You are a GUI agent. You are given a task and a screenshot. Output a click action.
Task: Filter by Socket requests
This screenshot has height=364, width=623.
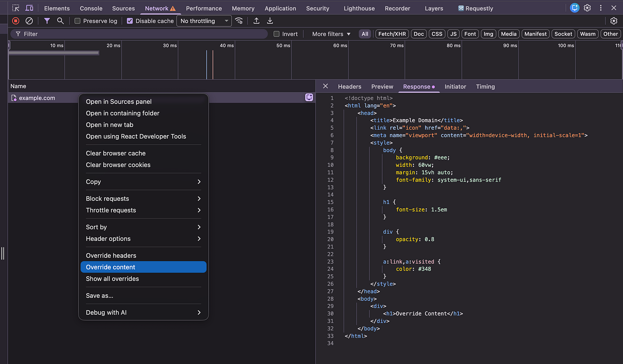[563, 34]
